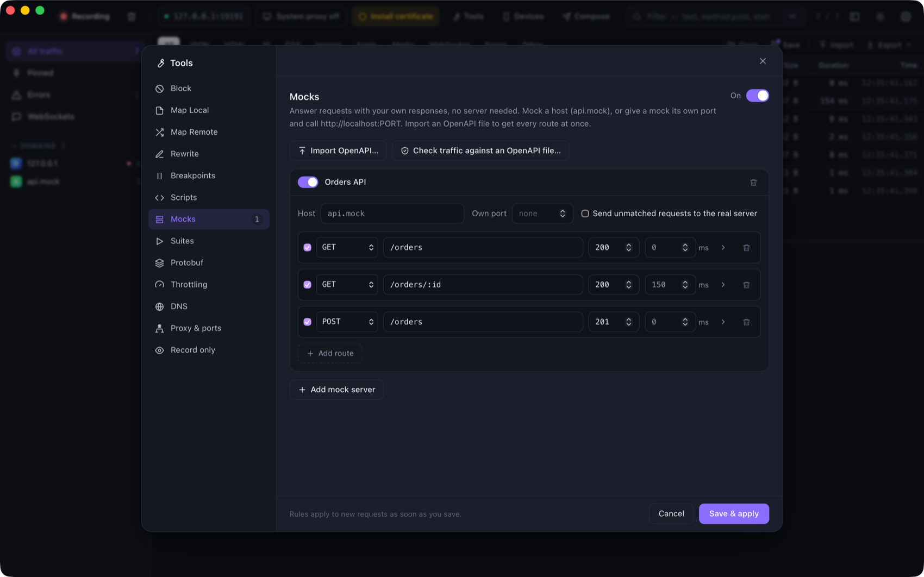Select Map Remote in Tools sidebar
Screen dimensions: 924x577
[x=209, y=132]
